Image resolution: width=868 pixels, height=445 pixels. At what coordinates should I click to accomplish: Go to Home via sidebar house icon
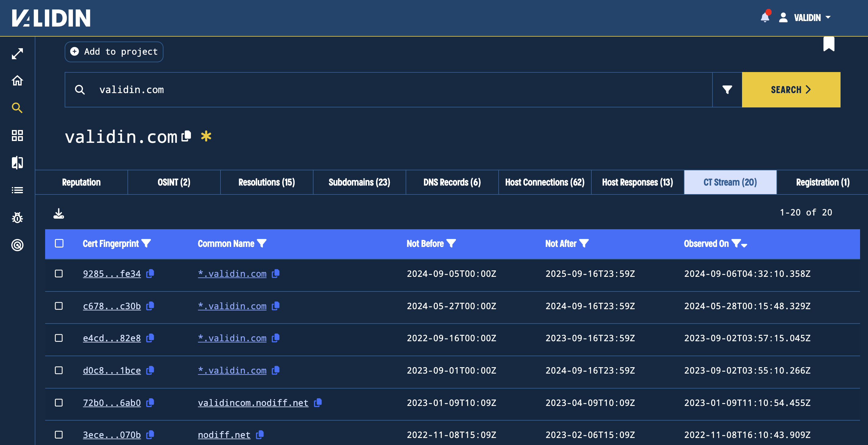point(17,81)
